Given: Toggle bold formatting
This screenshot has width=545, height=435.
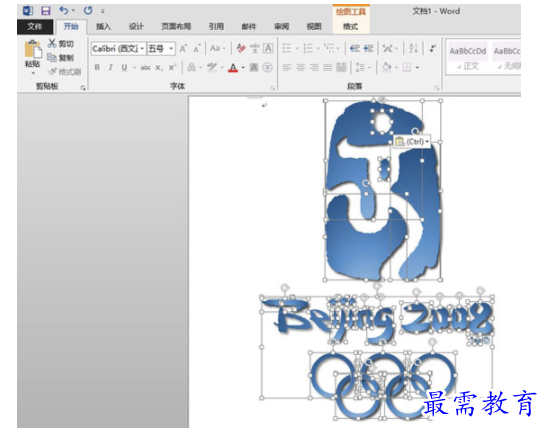Looking at the screenshot, I should [97, 67].
